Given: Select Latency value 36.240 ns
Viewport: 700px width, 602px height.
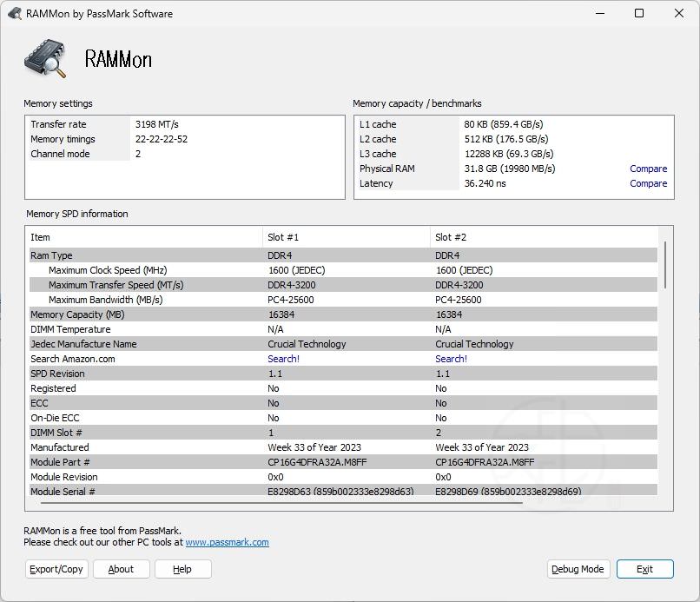Looking at the screenshot, I should [485, 183].
